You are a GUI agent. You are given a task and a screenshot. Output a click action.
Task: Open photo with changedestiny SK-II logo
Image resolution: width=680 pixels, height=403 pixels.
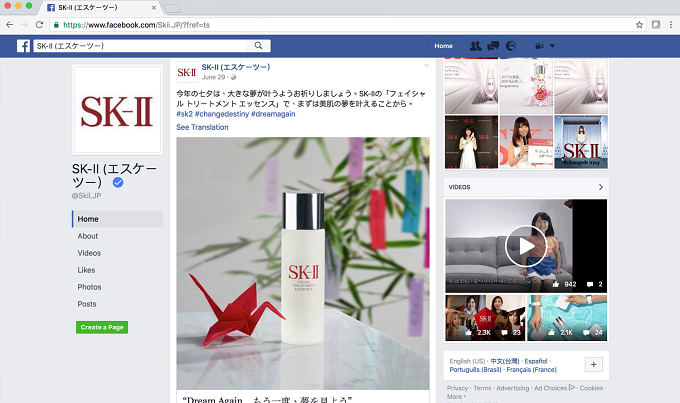581,142
